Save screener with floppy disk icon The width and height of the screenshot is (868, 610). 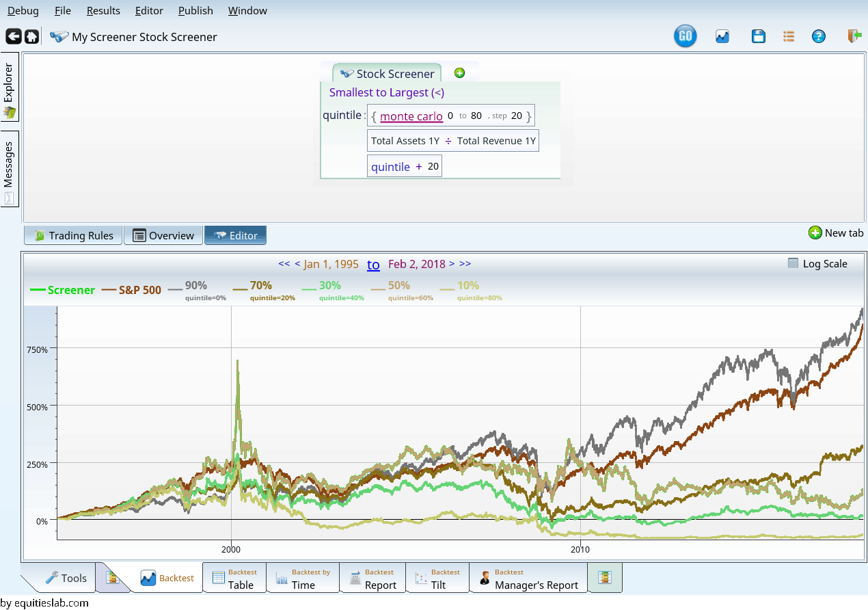click(758, 37)
